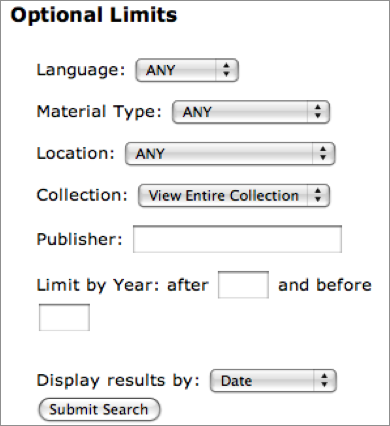Image resolution: width=390 pixels, height=426 pixels.
Task: Change the Display results by Date dropdown
Action: [273, 380]
